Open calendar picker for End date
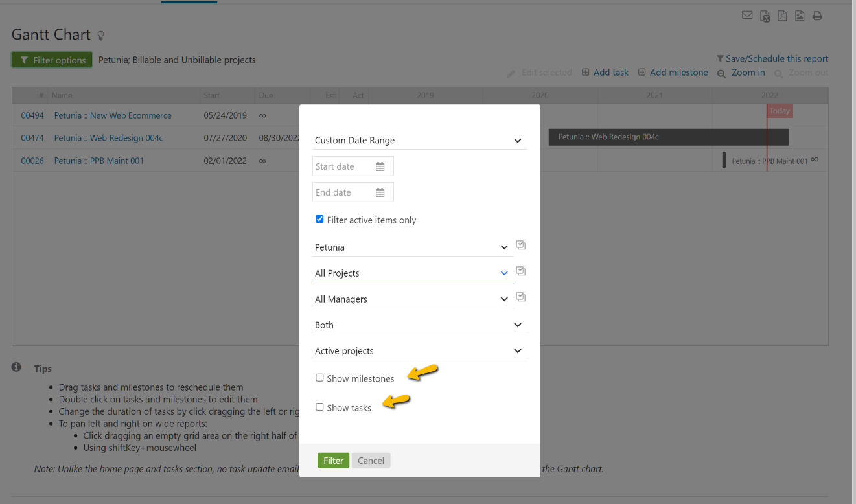Screen dimensions: 856x504 pos(380,192)
